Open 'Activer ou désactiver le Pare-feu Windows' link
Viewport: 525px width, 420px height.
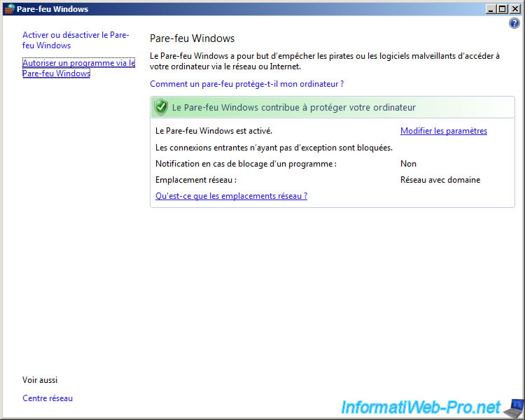(x=76, y=40)
